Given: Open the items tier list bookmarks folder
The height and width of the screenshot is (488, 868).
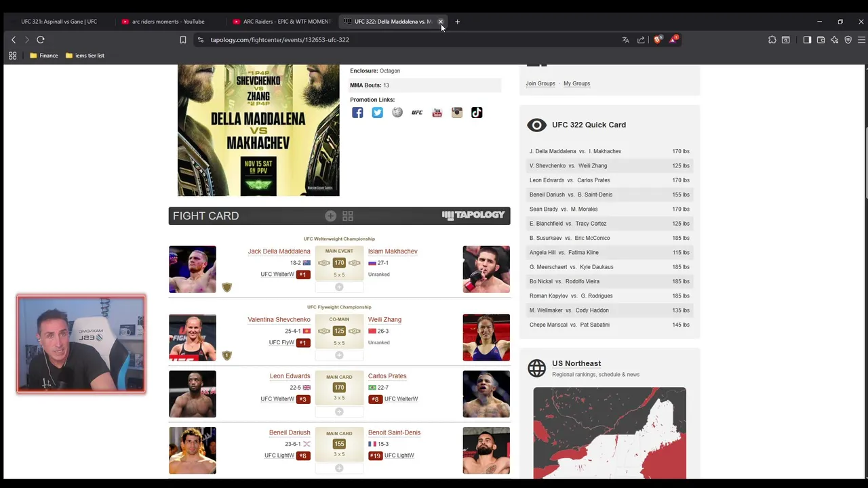Looking at the screenshot, I should pyautogui.click(x=85, y=56).
